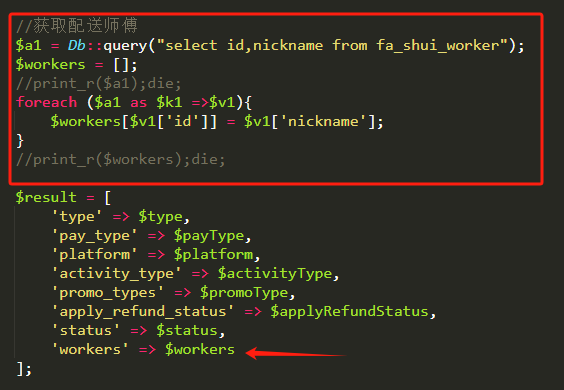This screenshot has width=564, height=390.
Task: Click the $k1 loop variable
Action: [x=169, y=103]
